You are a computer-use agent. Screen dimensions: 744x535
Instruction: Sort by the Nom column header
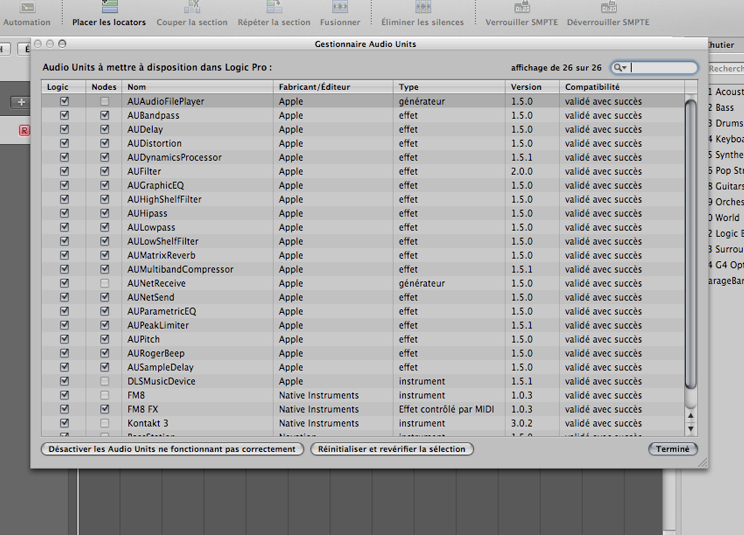[x=197, y=87]
